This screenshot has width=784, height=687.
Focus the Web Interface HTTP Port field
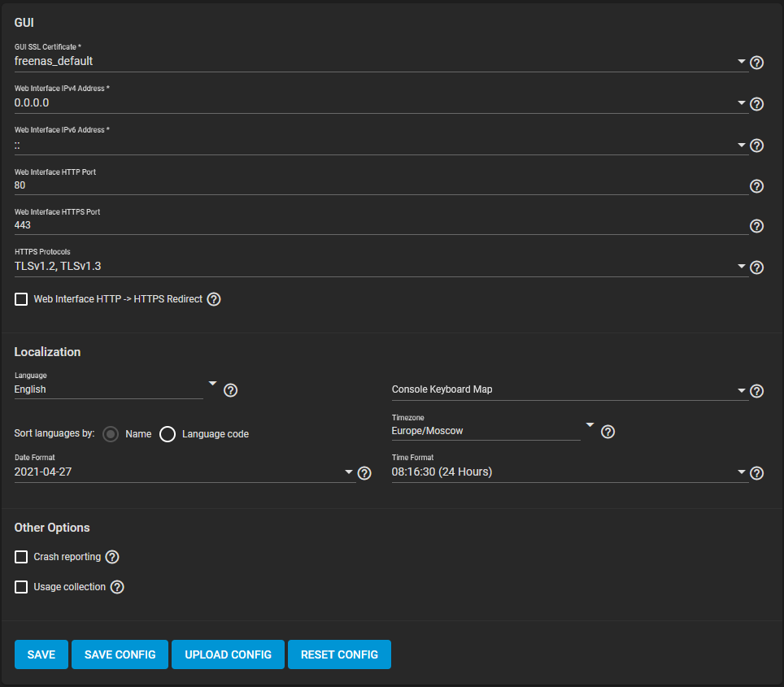(x=381, y=185)
